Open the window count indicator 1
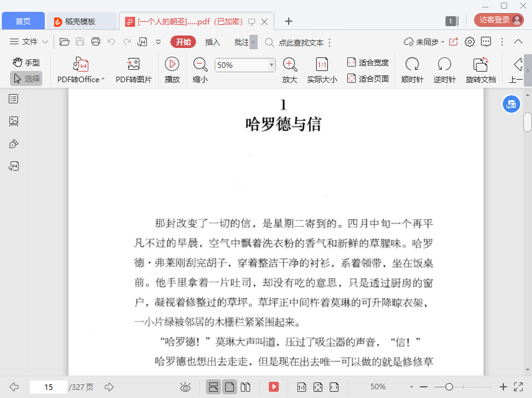This screenshot has height=398, width=532. pyautogui.click(x=452, y=21)
